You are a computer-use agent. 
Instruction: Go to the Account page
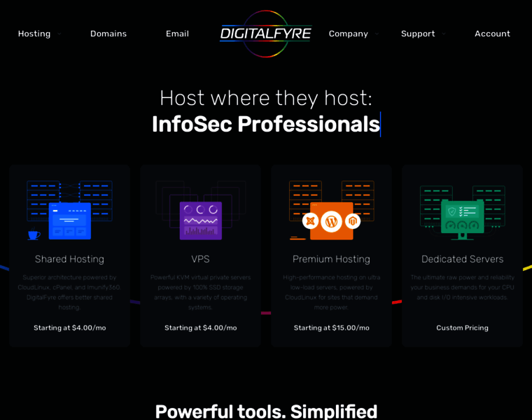pos(492,34)
